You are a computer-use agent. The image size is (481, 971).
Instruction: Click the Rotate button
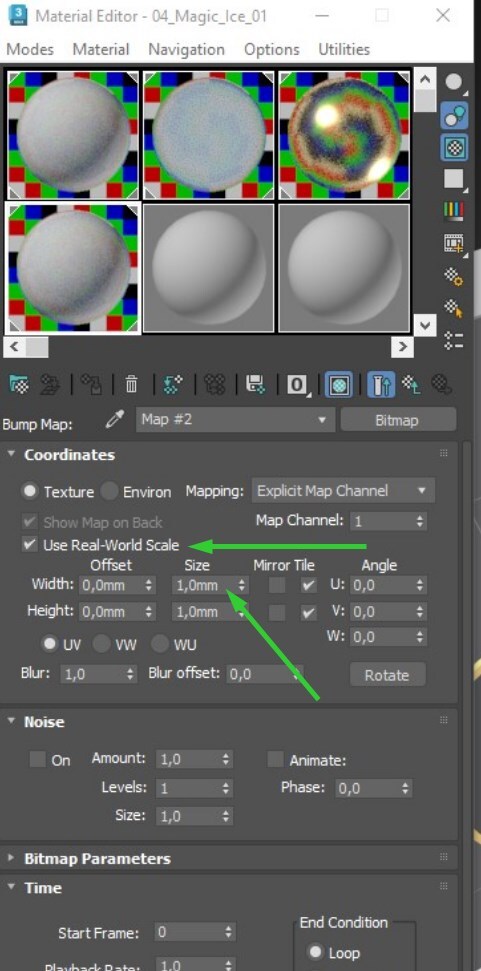pyautogui.click(x=387, y=674)
